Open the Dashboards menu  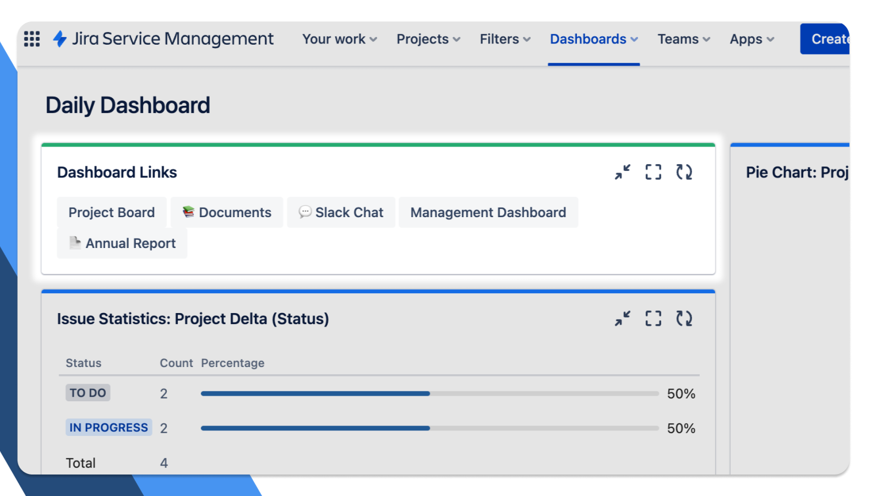pos(593,39)
